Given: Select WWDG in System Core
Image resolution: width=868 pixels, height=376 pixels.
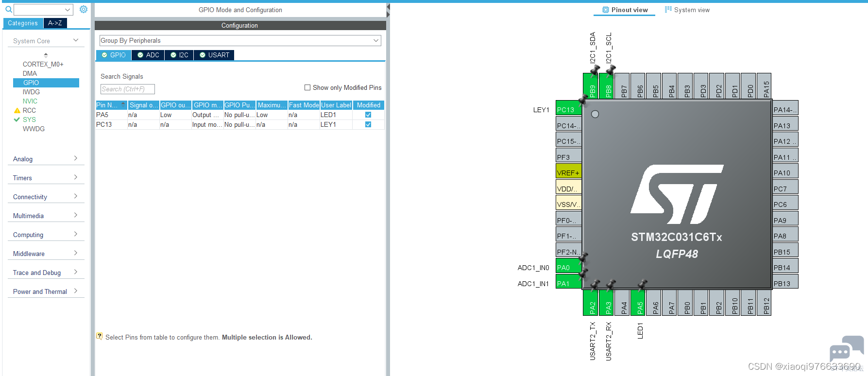Looking at the screenshot, I should [x=34, y=129].
